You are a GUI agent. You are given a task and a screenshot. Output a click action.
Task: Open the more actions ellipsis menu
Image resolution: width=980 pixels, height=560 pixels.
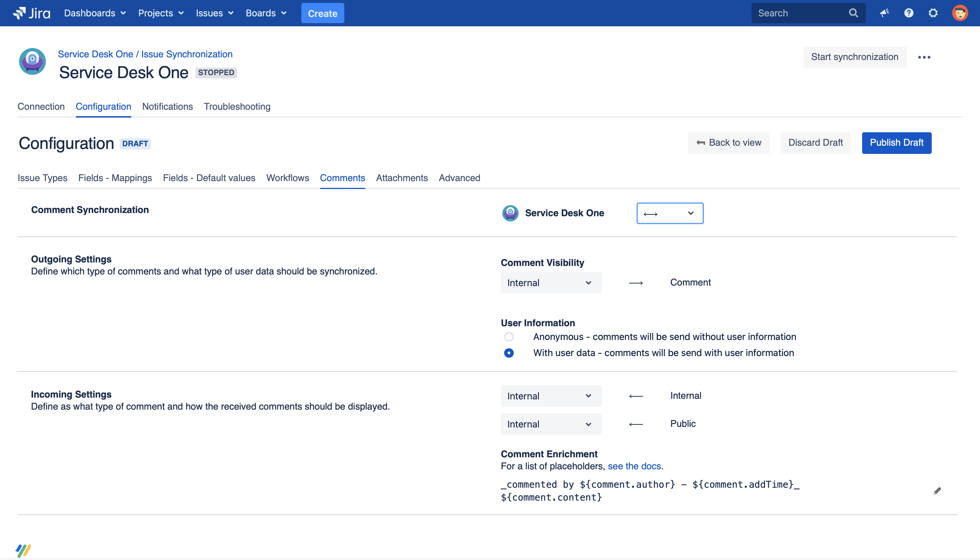click(925, 57)
